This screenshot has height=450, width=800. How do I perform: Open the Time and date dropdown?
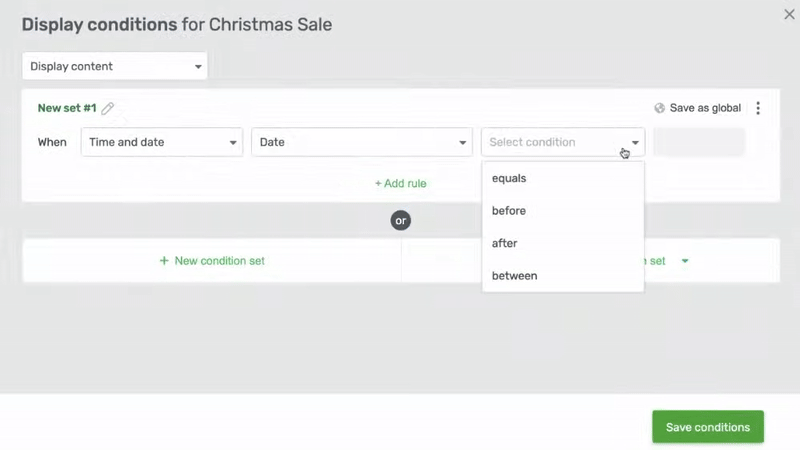point(162,142)
